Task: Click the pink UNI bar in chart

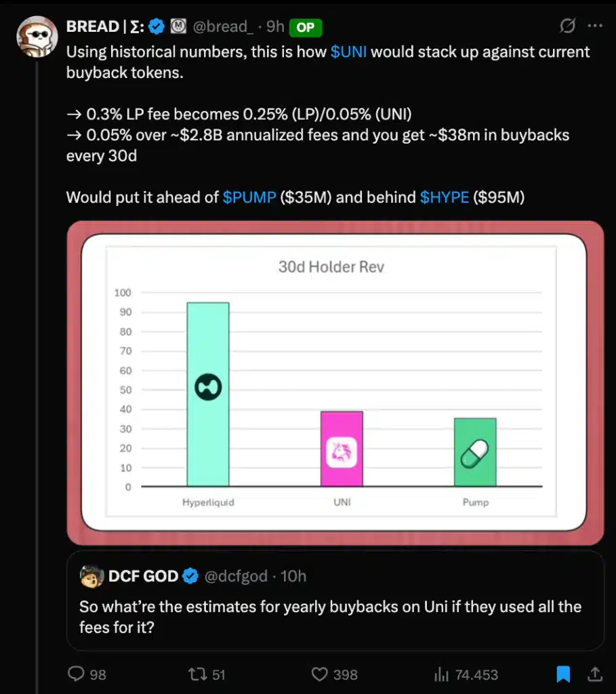Action: point(342,448)
